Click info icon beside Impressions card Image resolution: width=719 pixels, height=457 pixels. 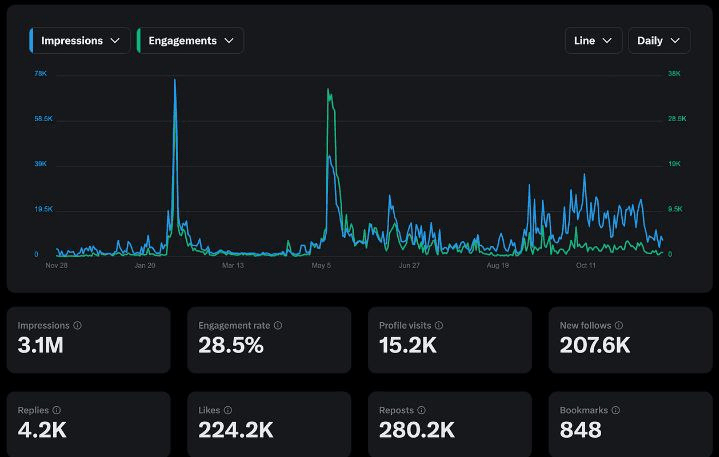pyautogui.click(x=77, y=325)
